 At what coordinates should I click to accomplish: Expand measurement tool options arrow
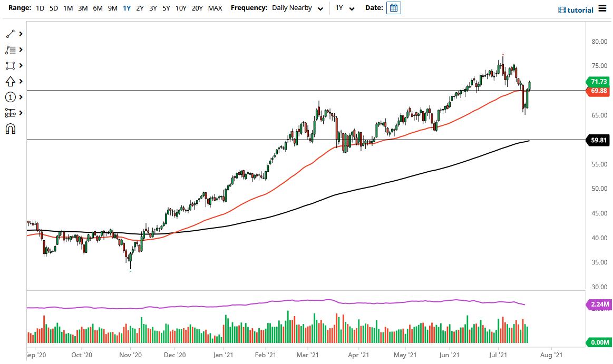[x=21, y=113]
